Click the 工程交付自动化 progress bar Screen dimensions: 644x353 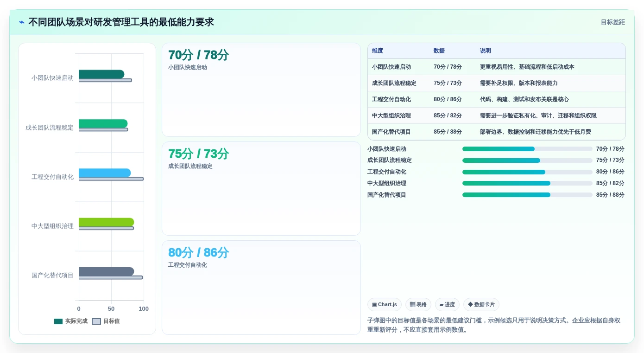[527, 172]
